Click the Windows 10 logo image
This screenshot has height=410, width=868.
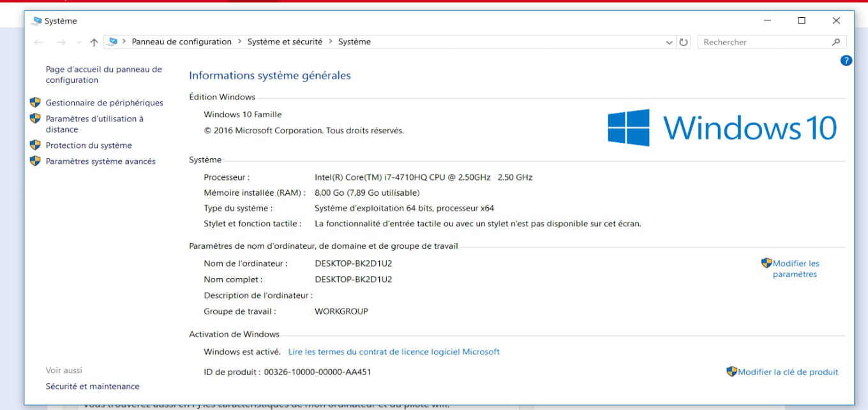coord(722,128)
